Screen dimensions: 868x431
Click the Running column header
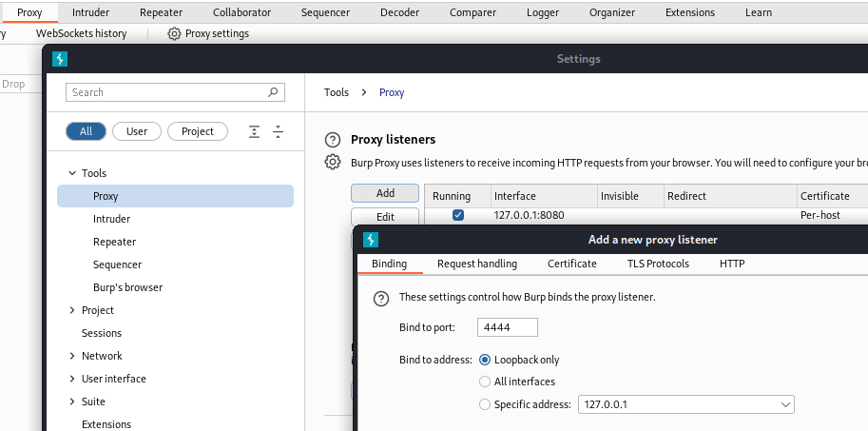pyautogui.click(x=458, y=196)
